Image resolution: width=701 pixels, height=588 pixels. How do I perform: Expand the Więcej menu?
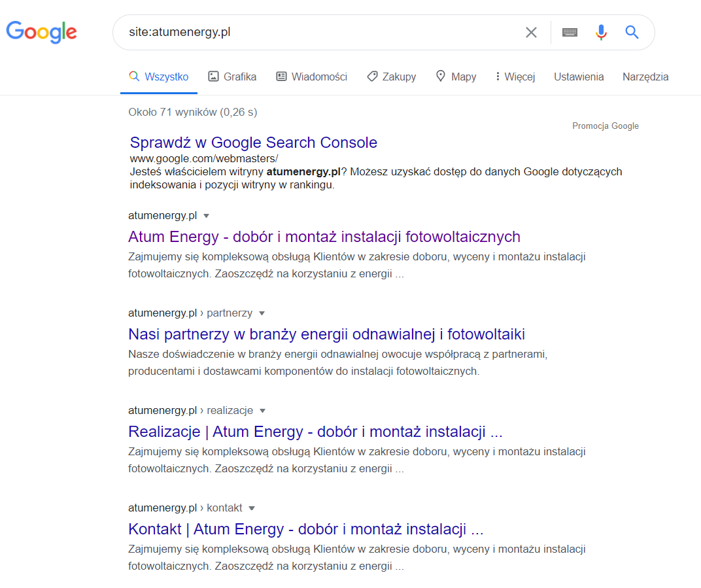click(515, 77)
